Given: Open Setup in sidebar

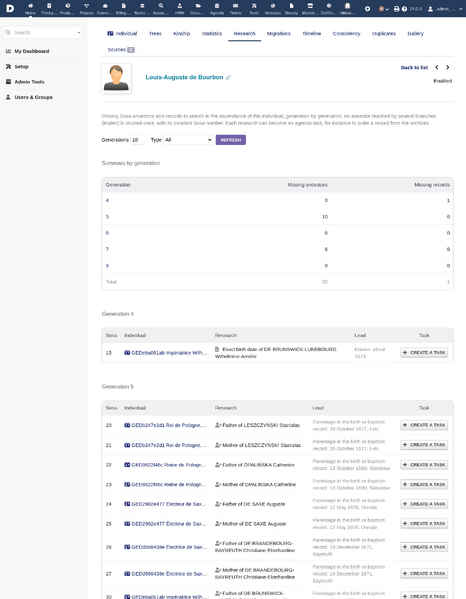Looking at the screenshot, I should tap(21, 66).
